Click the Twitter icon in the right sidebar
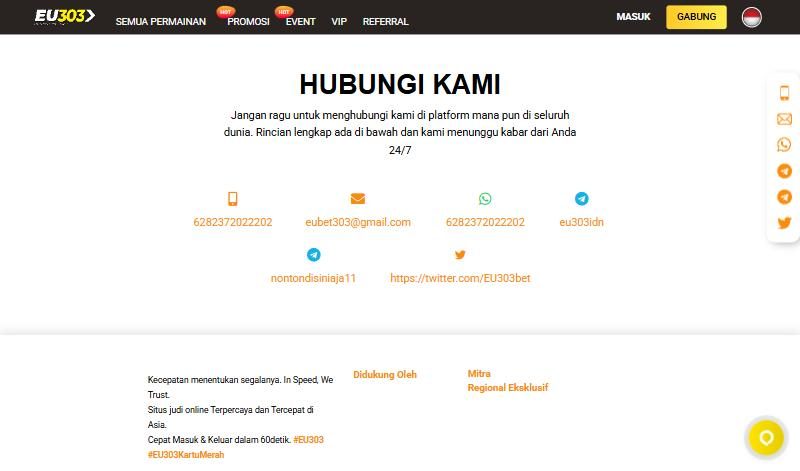800x471 pixels. [x=784, y=222]
